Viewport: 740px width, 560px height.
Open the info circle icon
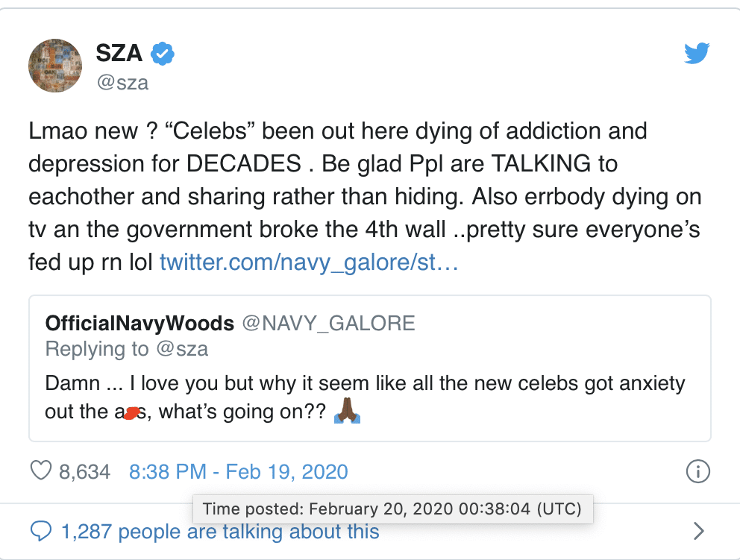pyautogui.click(x=698, y=471)
